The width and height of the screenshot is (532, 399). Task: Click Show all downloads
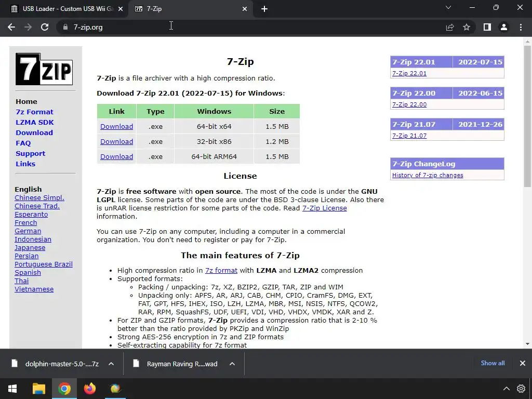tap(493, 363)
